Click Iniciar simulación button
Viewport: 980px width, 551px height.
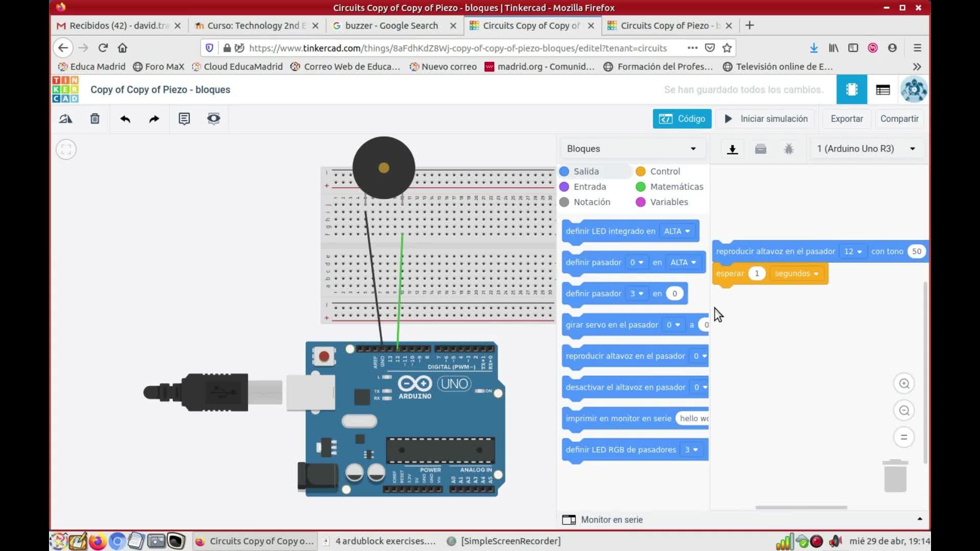pos(766,119)
